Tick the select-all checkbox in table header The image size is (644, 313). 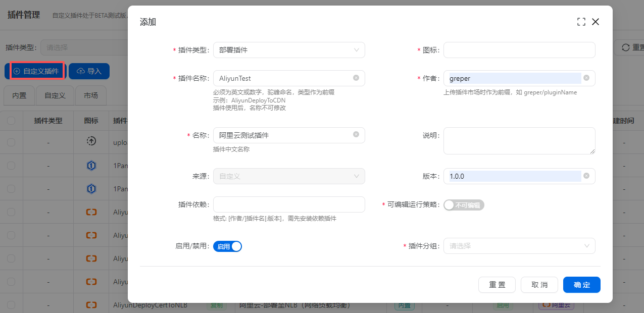click(11, 121)
